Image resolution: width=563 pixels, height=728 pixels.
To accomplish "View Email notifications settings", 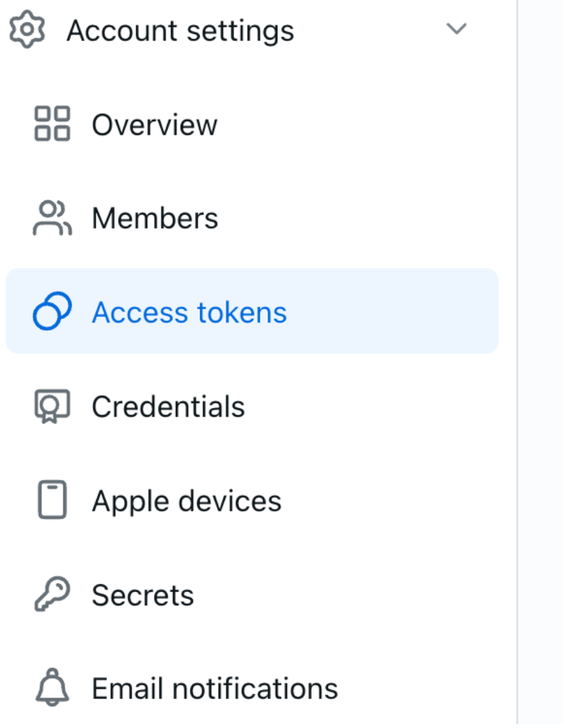I will (x=213, y=688).
